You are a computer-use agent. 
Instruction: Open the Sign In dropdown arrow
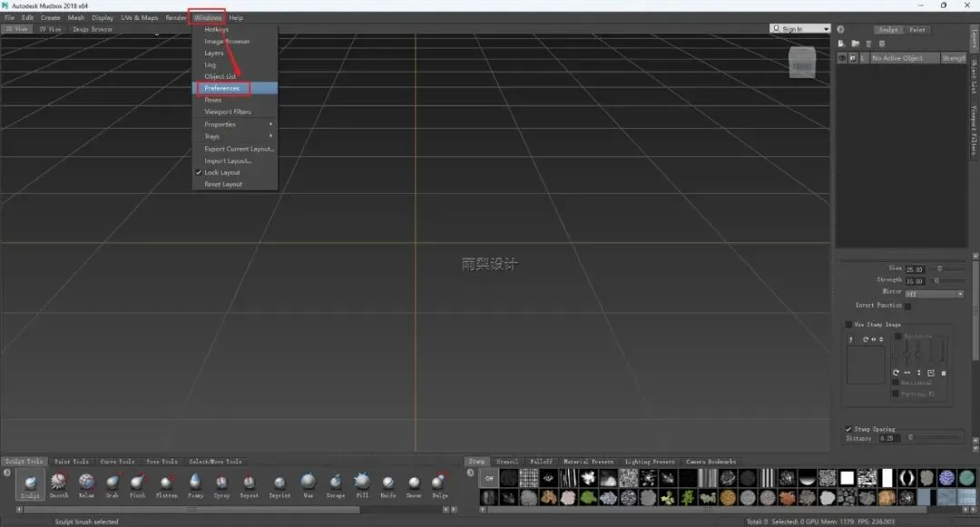[826, 29]
